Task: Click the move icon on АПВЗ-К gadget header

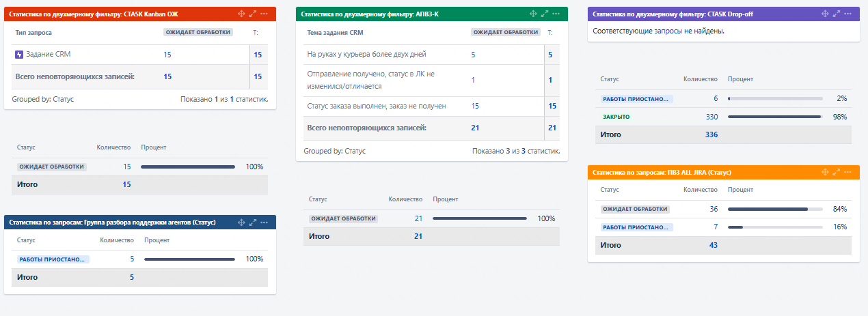Action: [x=533, y=14]
